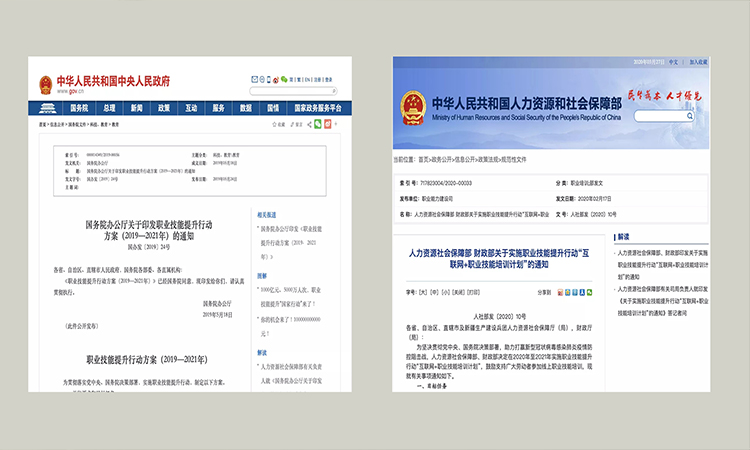Click the plus icon after gov.cn share icons

pos(336,124)
